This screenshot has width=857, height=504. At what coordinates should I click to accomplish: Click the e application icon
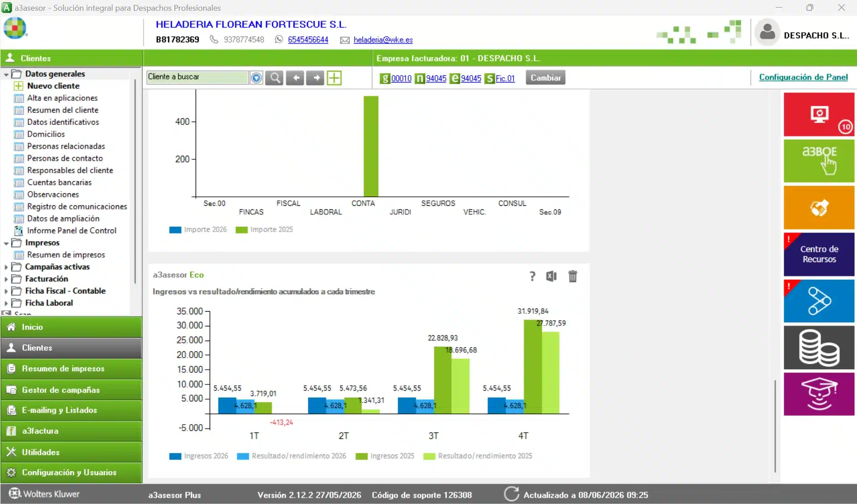click(454, 79)
